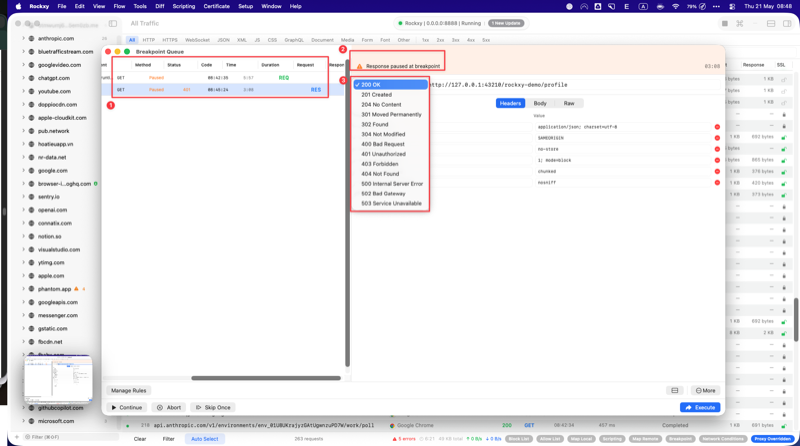Filter traffic by WebSocket type

click(197, 40)
